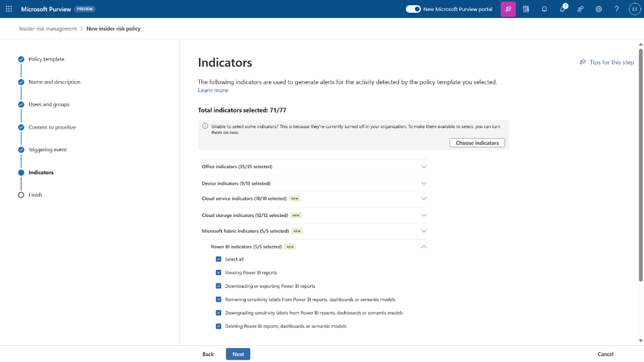Click Device indicators (9/15 selected) label
The image size is (644, 362).
click(236, 184)
